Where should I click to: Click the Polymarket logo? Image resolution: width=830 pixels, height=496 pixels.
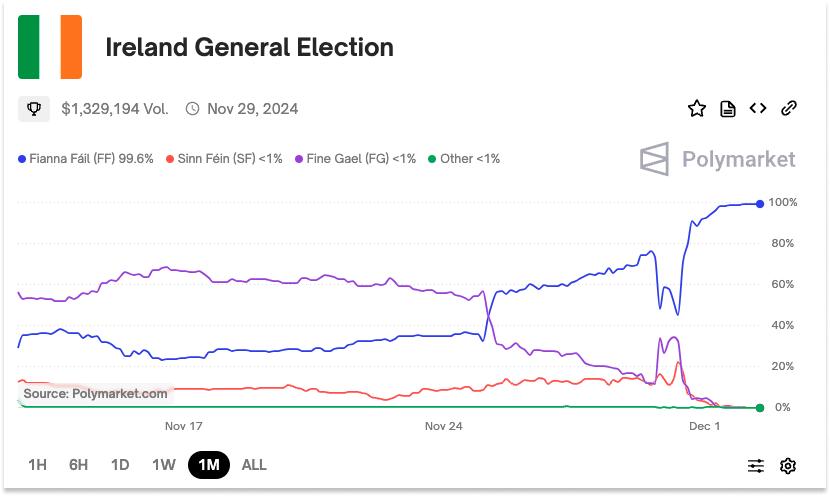718,159
